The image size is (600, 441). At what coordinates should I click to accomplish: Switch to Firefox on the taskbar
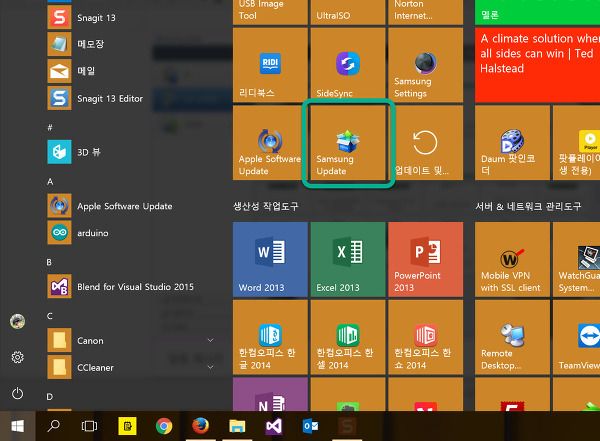tap(201, 426)
